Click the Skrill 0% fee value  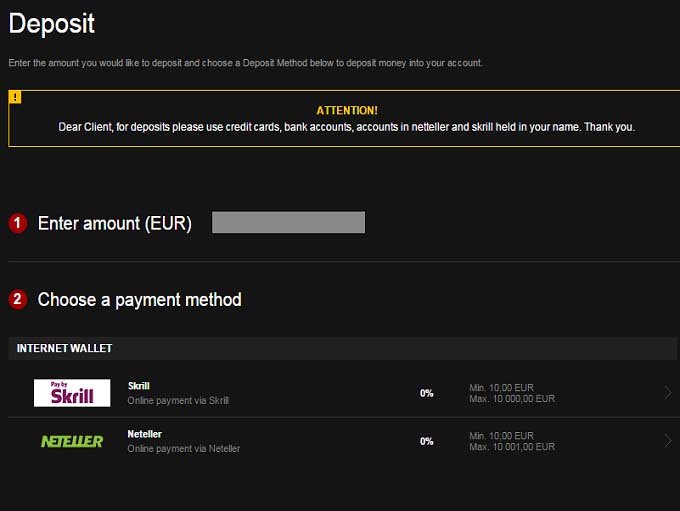click(x=427, y=393)
